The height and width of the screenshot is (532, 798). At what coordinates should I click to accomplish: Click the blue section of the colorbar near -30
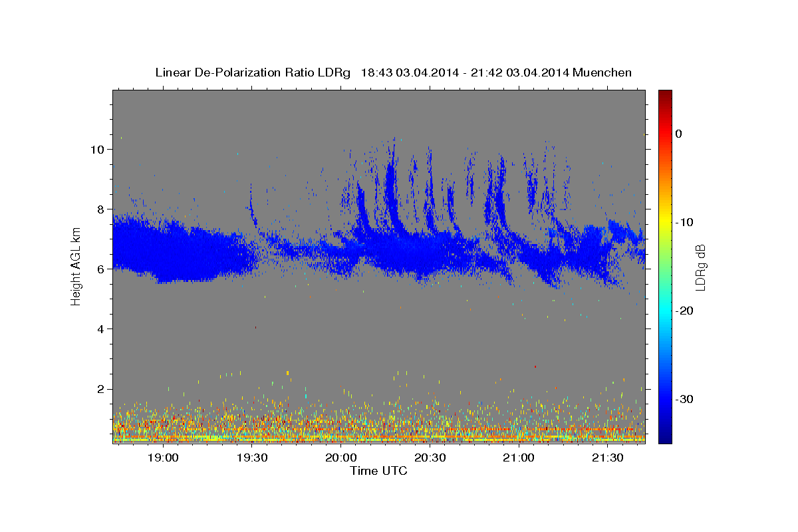coord(665,399)
